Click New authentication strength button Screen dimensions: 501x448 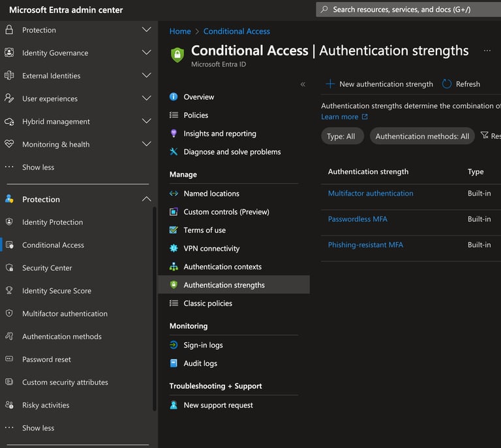379,84
